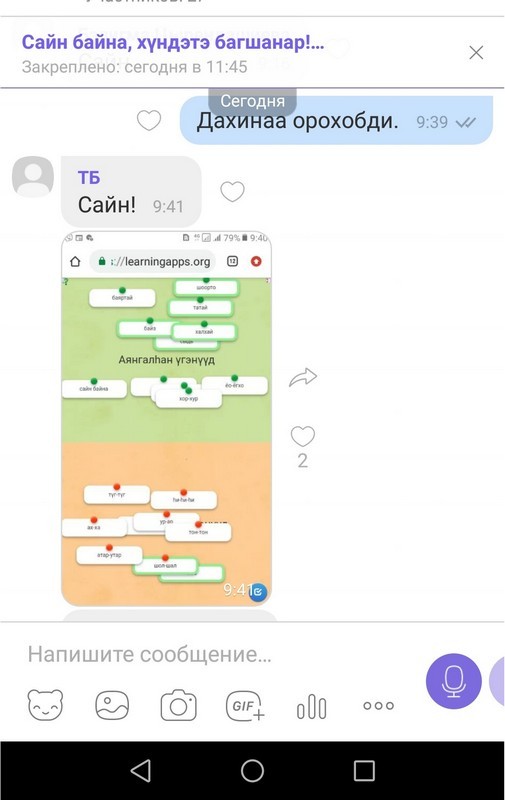The height and width of the screenshot is (800, 505).
Task: Tap Android home circle button
Action: (252, 770)
